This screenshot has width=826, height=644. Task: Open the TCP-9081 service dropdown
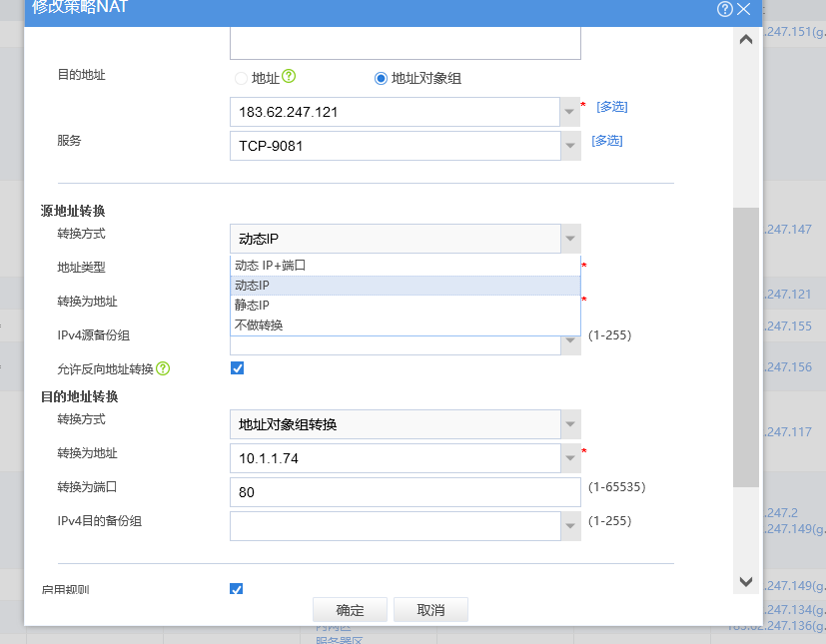click(x=570, y=146)
